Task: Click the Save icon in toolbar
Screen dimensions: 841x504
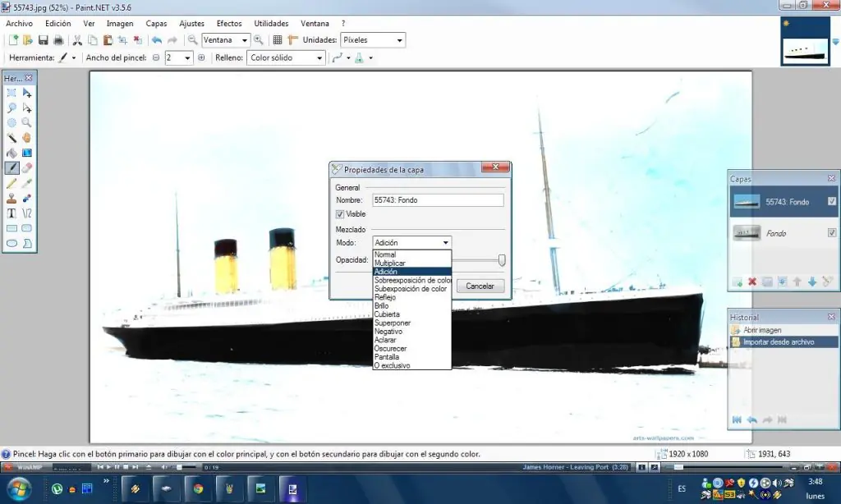Action: [x=44, y=40]
